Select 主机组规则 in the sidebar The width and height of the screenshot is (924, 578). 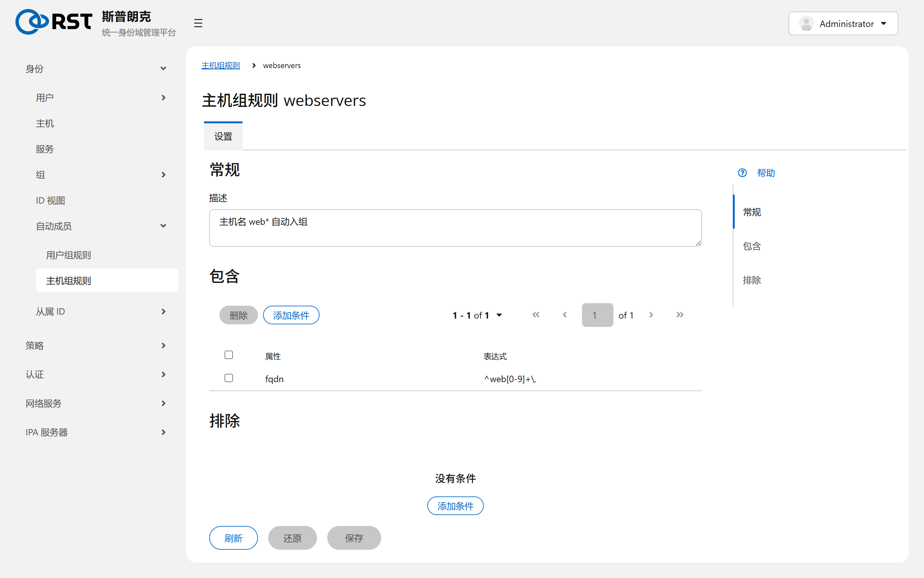click(x=107, y=281)
